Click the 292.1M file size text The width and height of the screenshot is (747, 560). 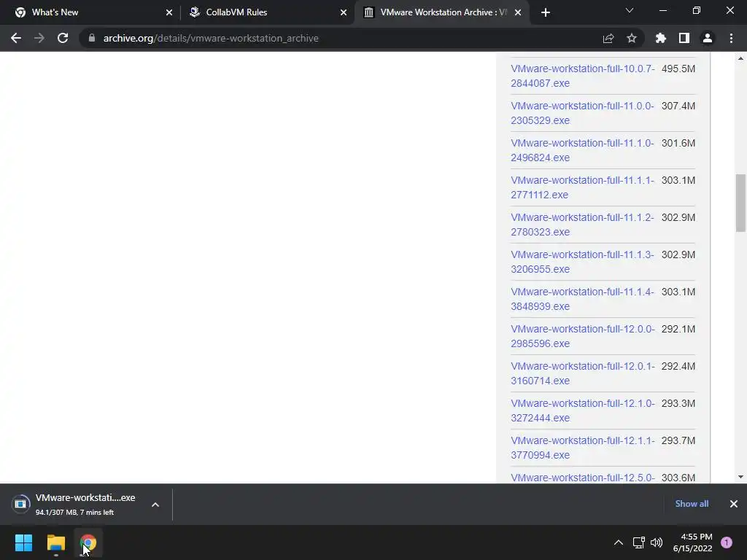pos(678,329)
